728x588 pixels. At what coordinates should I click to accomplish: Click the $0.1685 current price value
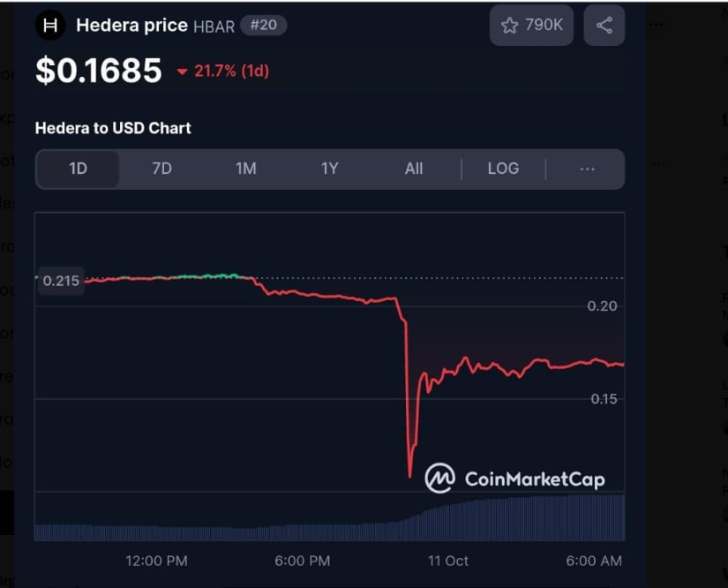(x=98, y=71)
